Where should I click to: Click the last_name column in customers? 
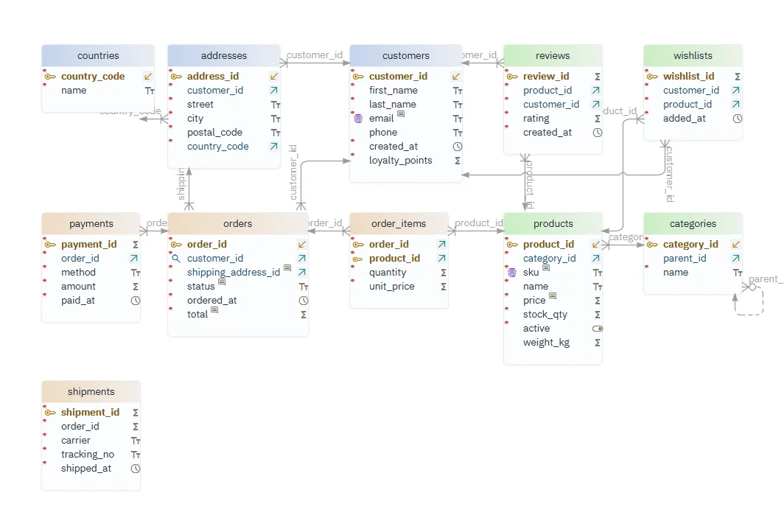(x=406, y=105)
